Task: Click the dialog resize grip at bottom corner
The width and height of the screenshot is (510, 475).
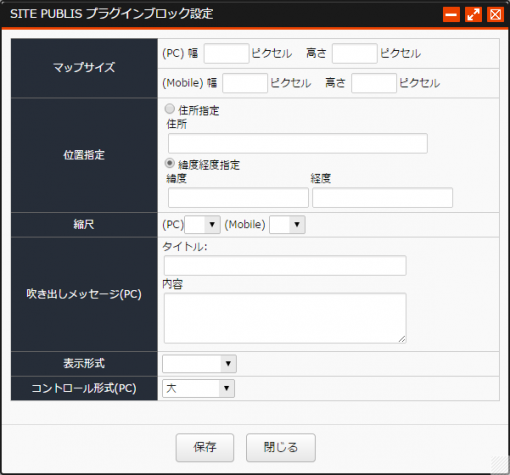Action: click(499, 464)
